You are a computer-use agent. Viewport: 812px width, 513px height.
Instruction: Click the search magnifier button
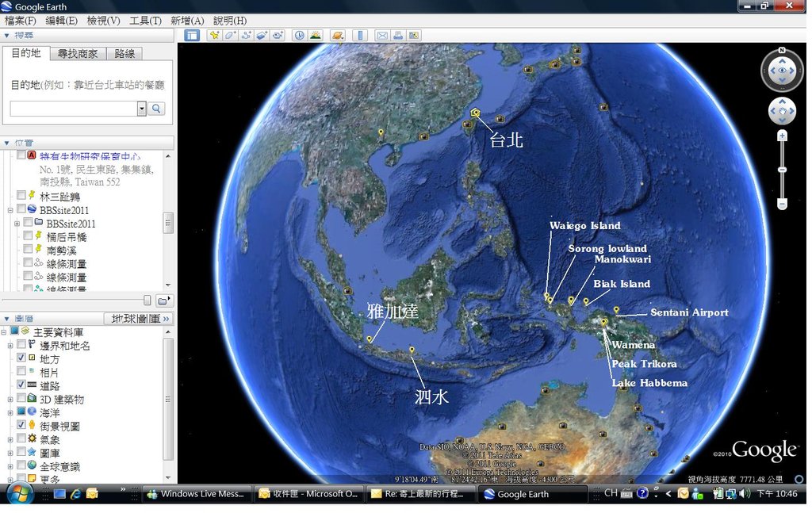[156, 109]
